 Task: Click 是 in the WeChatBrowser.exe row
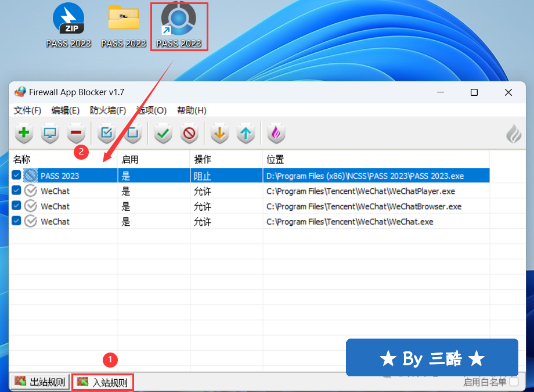pos(154,206)
